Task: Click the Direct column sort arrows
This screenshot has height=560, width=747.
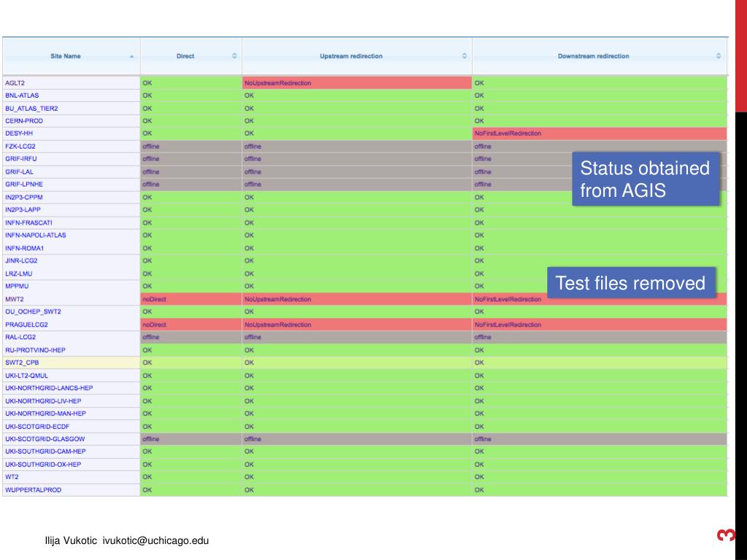Action: tap(234, 55)
